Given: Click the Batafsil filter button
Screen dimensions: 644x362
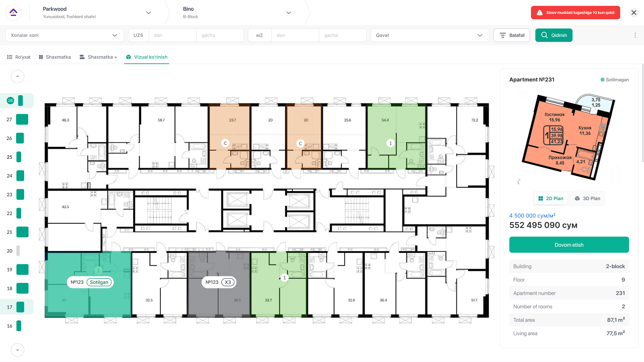Looking at the screenshot, I should 512,35.
